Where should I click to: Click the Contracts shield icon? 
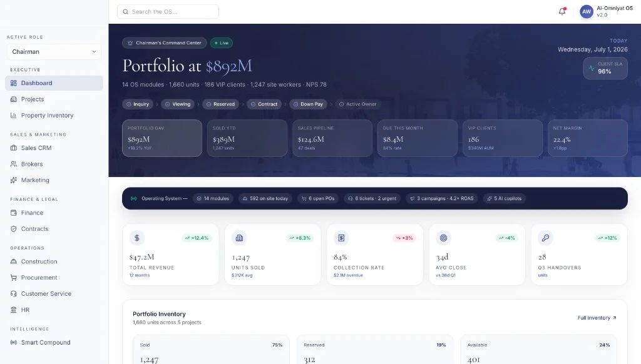pos(14,229)
